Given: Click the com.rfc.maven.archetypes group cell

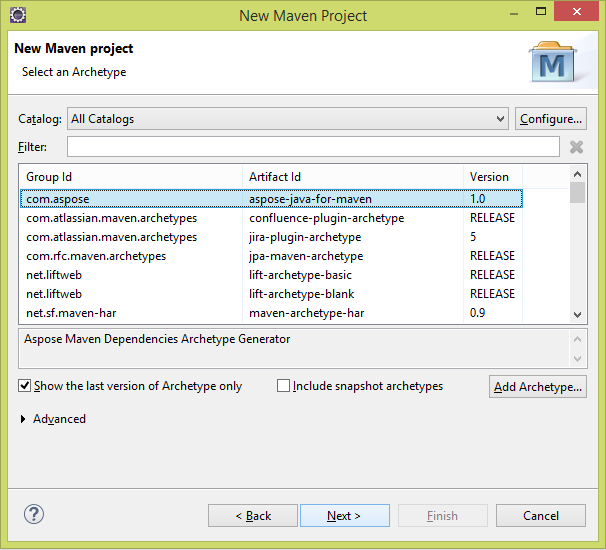Looking at the screenshot, I should tap(96, 256).
